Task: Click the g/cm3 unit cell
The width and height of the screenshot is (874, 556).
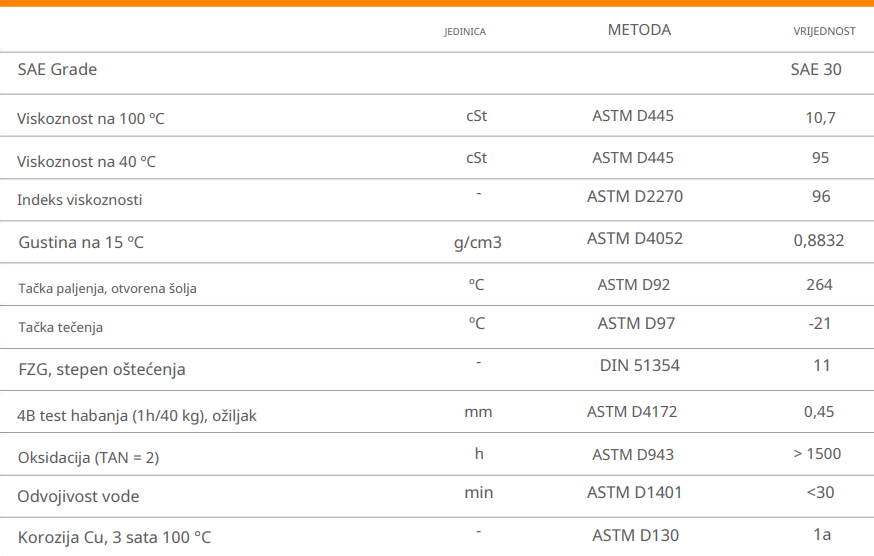Action: coord(477,242)
